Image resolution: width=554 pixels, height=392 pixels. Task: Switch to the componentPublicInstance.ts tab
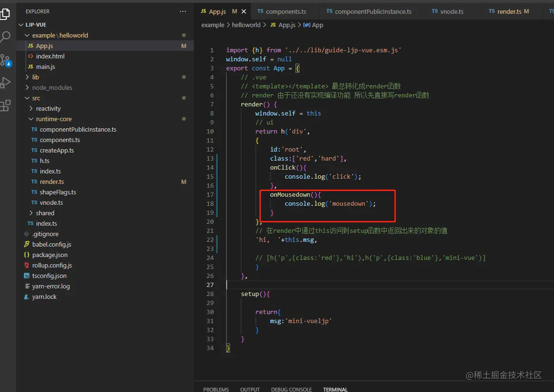(x=373, y=12)
